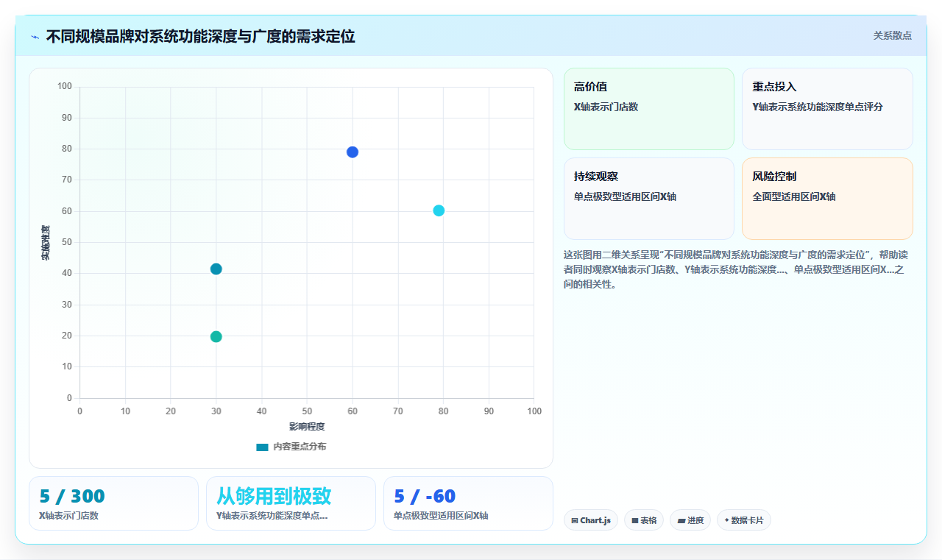
Task: Open the 高价值 quadrant card
Action: [649, 109]
